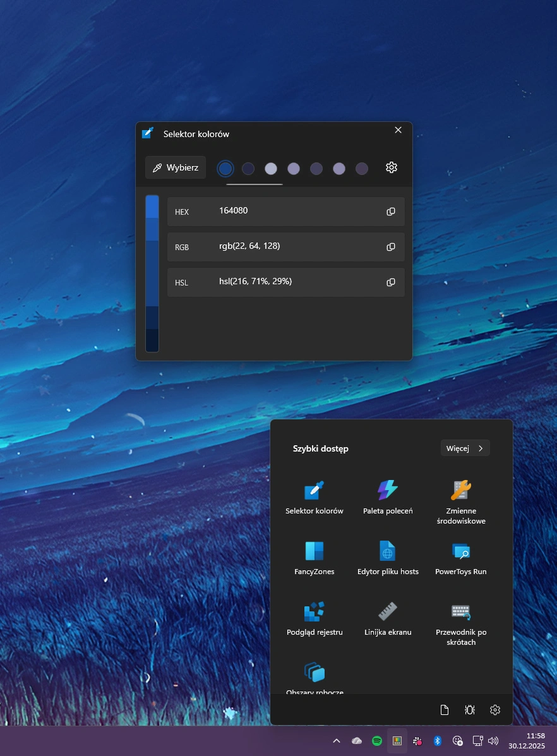This screenshot has height=756, width=557.
Task: Copy the HSL color value
Action: pyautogui.click(x=391, y=282)
